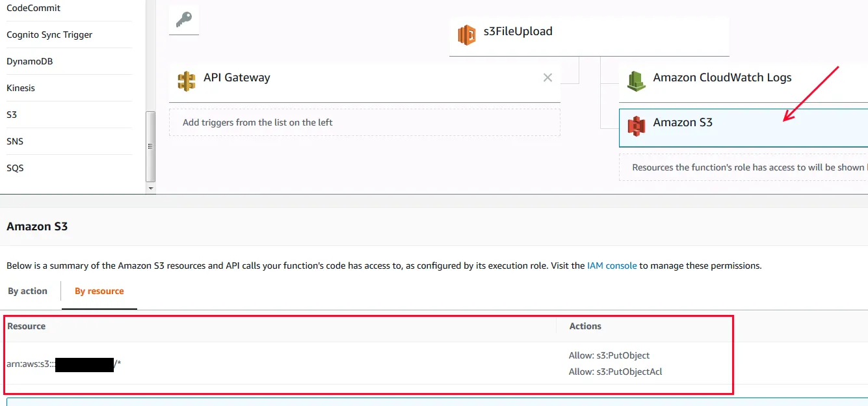Add SNS trigger from the list
The height and width of the screenshot is (406, 868).
15,141
